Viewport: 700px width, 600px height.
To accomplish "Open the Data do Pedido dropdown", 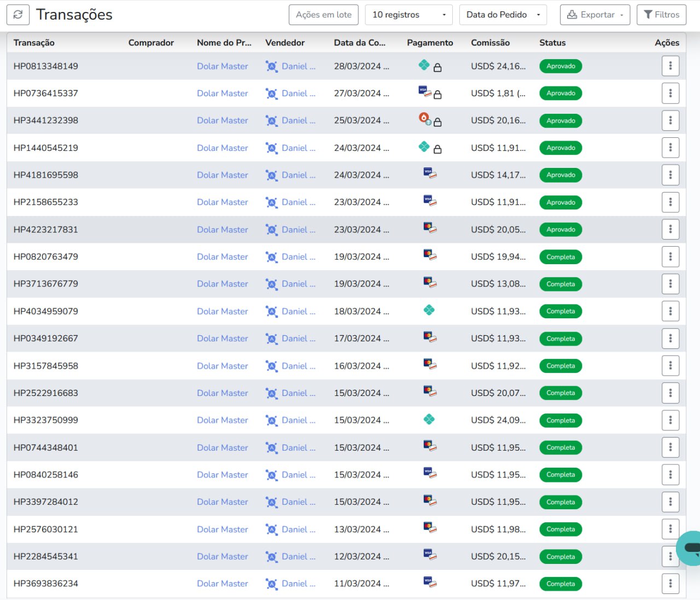I will [x=503, y=15].
